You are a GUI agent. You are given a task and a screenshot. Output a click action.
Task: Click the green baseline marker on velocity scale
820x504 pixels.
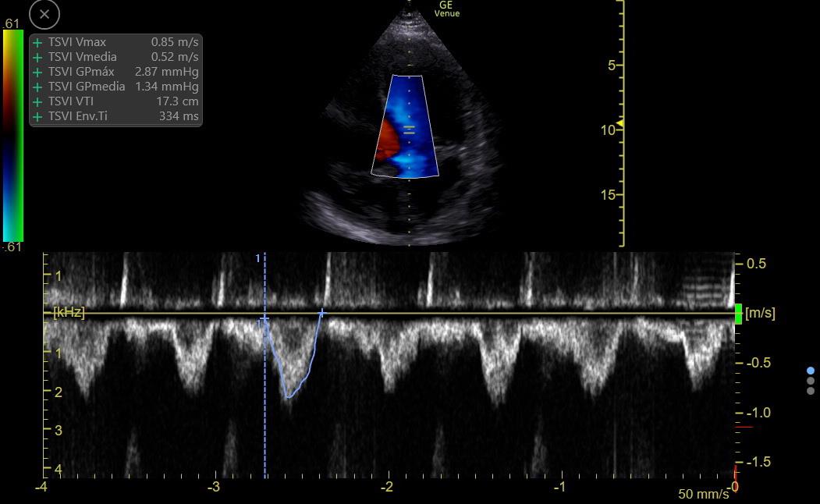(x=737, y=312)
